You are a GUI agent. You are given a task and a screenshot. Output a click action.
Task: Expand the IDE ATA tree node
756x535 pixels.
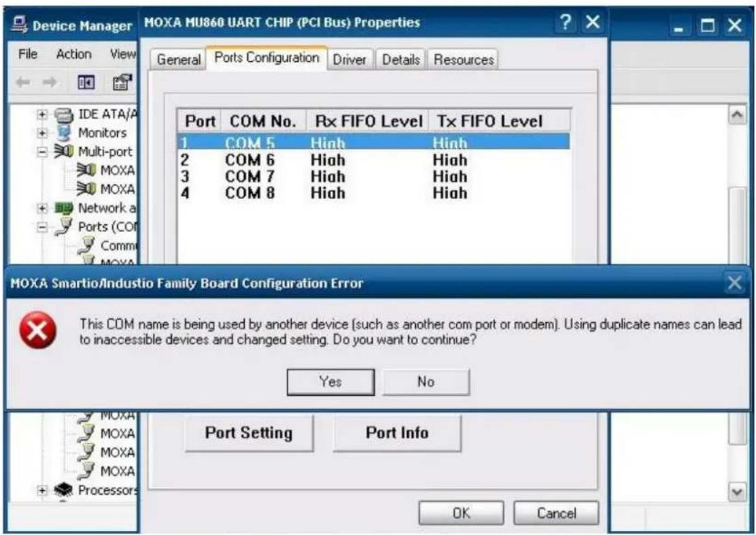42,114
